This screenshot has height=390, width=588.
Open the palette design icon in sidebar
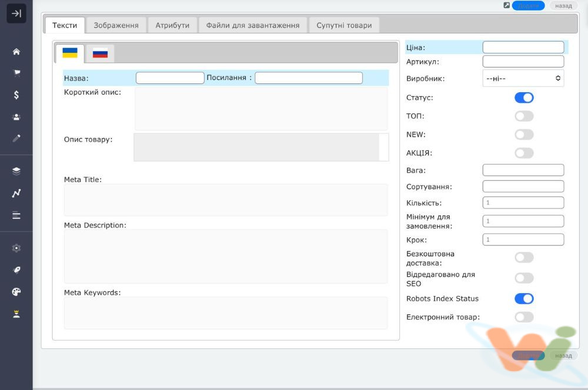pyautogui.click(x=16, y=292)
